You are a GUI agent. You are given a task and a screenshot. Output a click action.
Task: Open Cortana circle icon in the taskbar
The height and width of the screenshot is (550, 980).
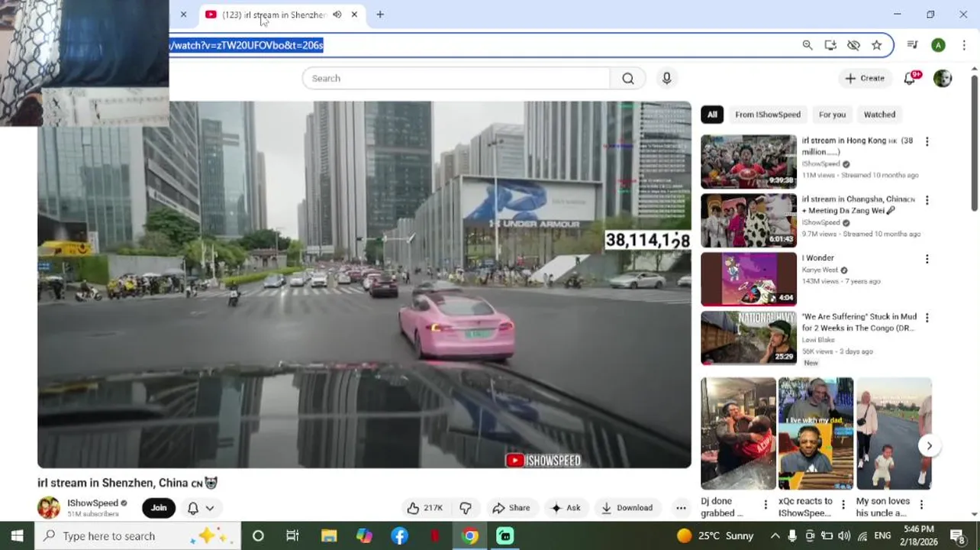258,535
